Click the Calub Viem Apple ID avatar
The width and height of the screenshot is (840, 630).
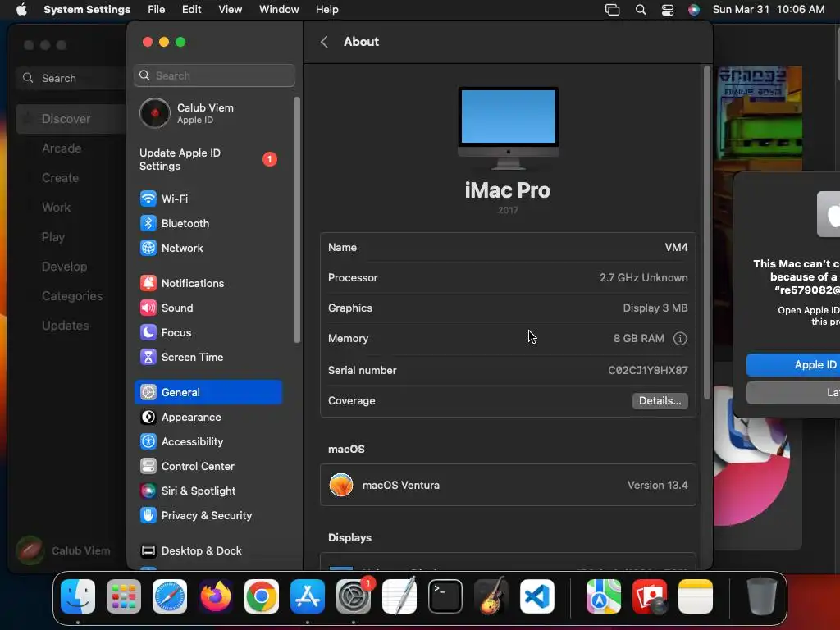[x=155, y=113]
